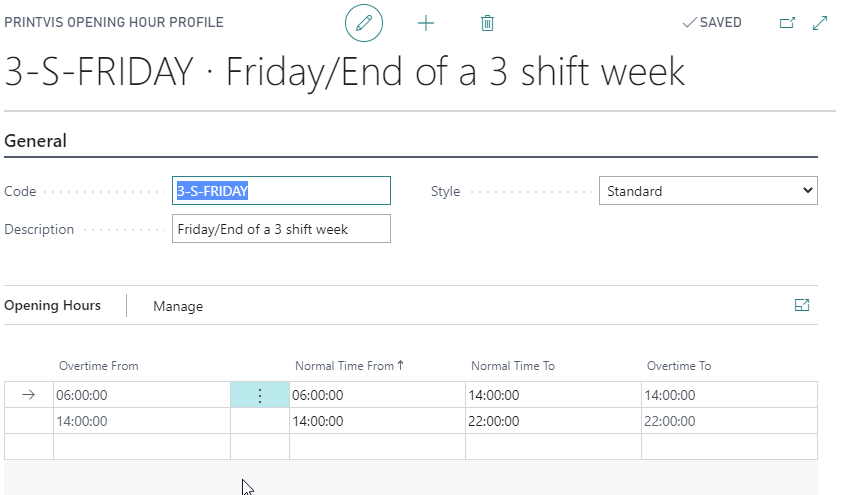Focus the Code input field
This screenshot has width=846, height=495.
(x=281, y=191)
